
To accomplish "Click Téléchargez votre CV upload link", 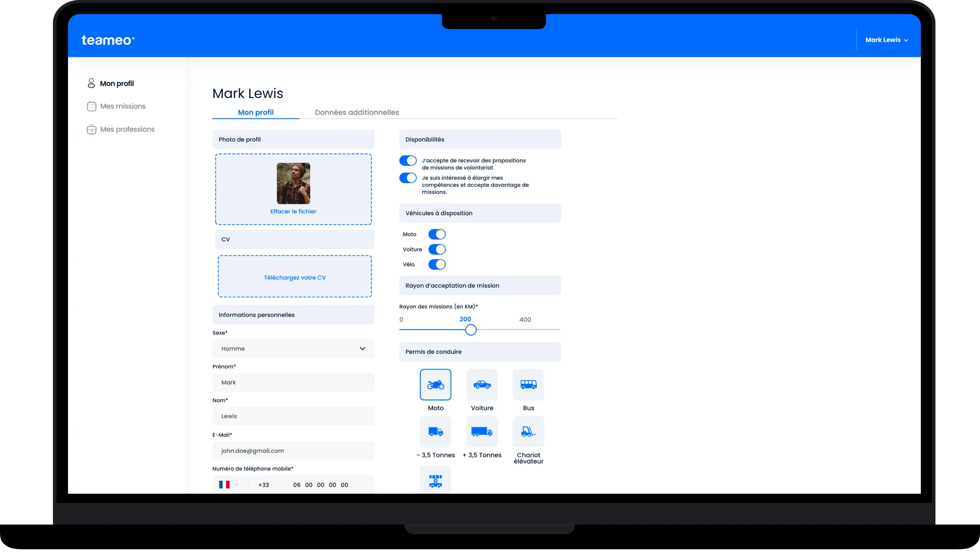I will (x=295, y=277).
